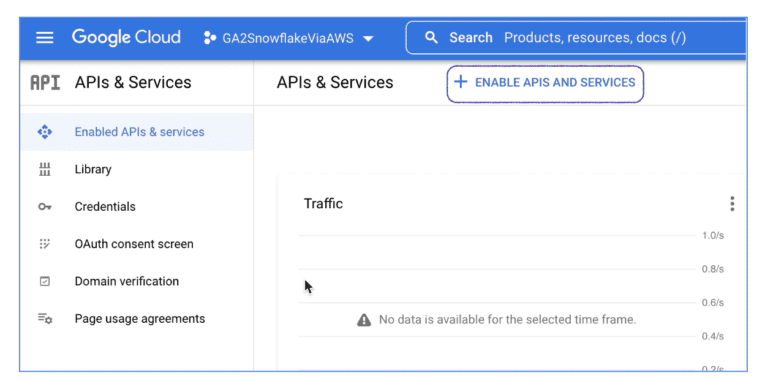768x381 pixels.
Task: Click the 0.8/s axis label
Action: point(713,269)
